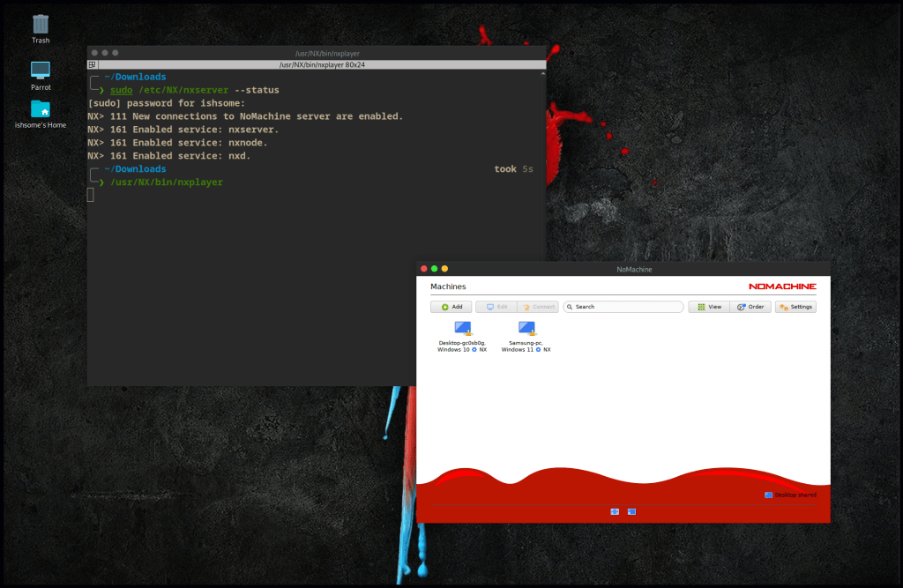Click the 'took 5s' text in terminal
Viewport: 903px width, 588px height.
[x=514, y=168]
